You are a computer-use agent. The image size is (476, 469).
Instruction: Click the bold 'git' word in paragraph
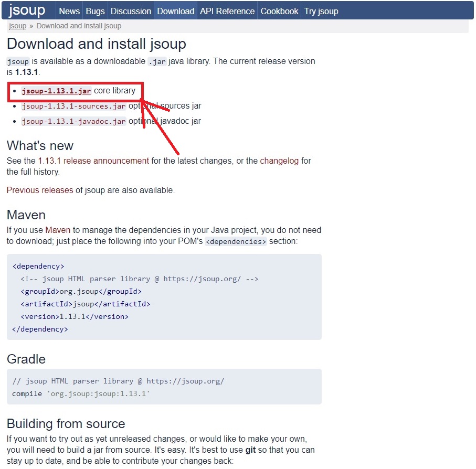pyautogui.click(x=250, y=450)
